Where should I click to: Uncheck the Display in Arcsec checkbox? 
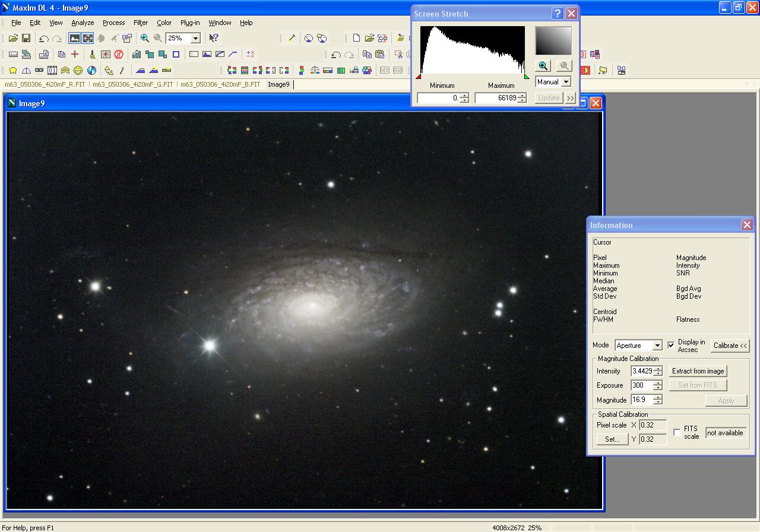pos(671,345)
